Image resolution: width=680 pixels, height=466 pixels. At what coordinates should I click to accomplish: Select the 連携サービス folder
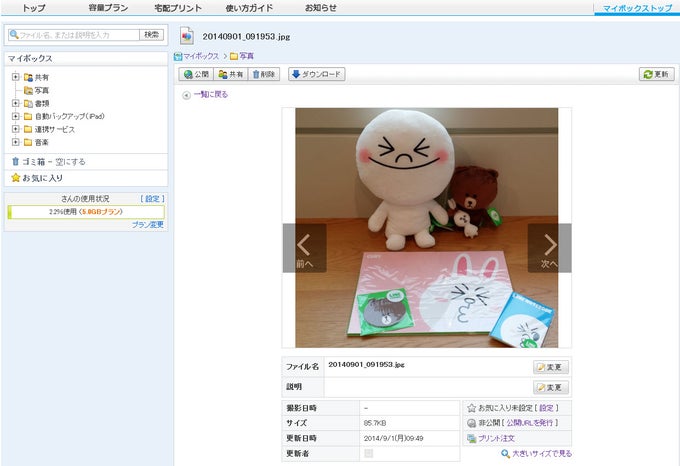49,129
